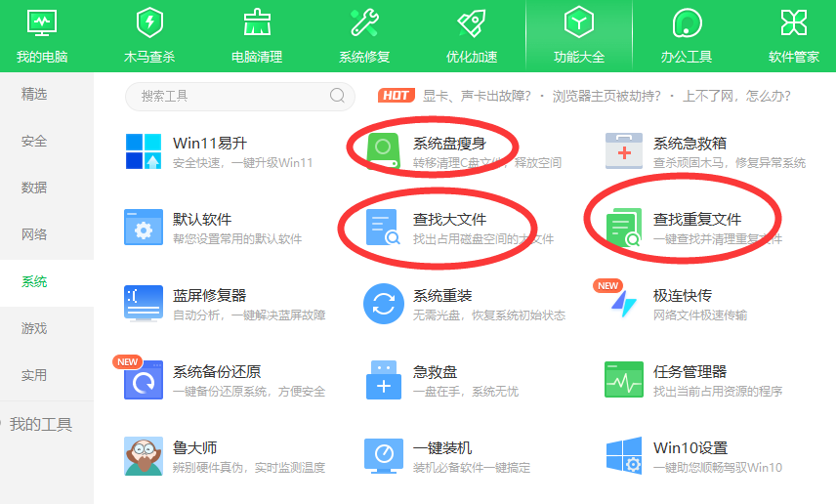The width and height of the screenshot is (836, 504).
Task: Click the 默认软件 title text
Action: [x=202, y=219]
